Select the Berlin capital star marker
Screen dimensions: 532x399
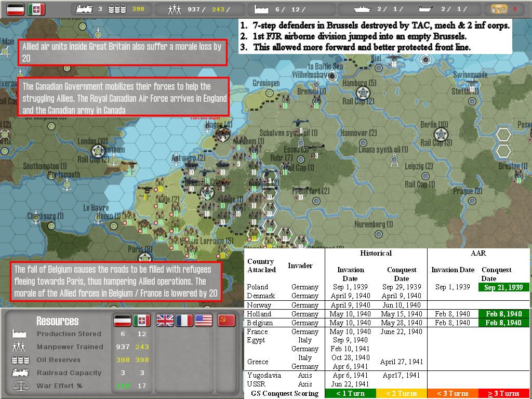click(x=441, y=135)
